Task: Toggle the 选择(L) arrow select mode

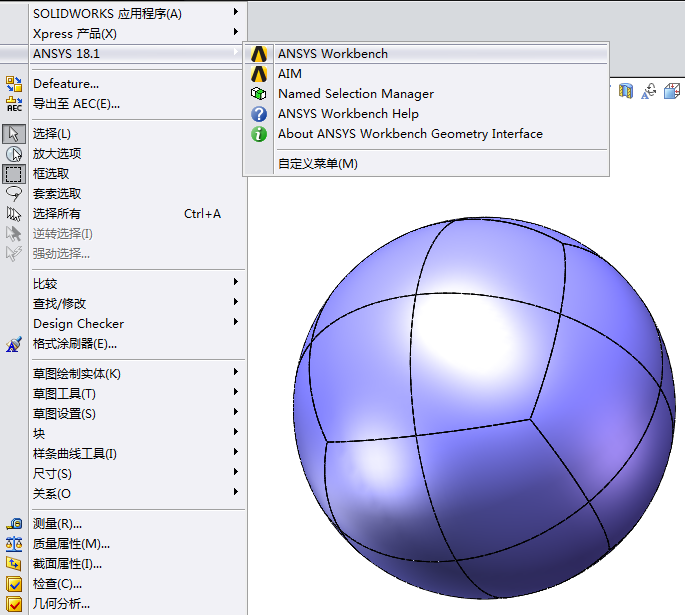Action: 14,134
